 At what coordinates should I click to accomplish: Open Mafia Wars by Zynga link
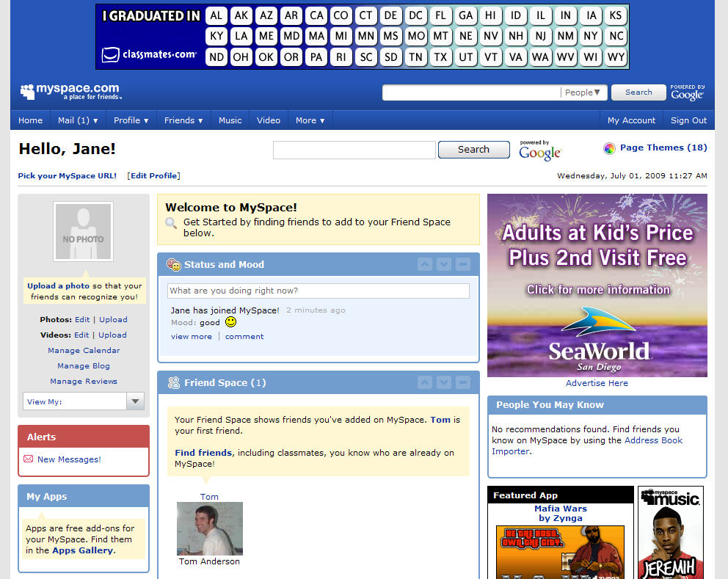point(561,513)
